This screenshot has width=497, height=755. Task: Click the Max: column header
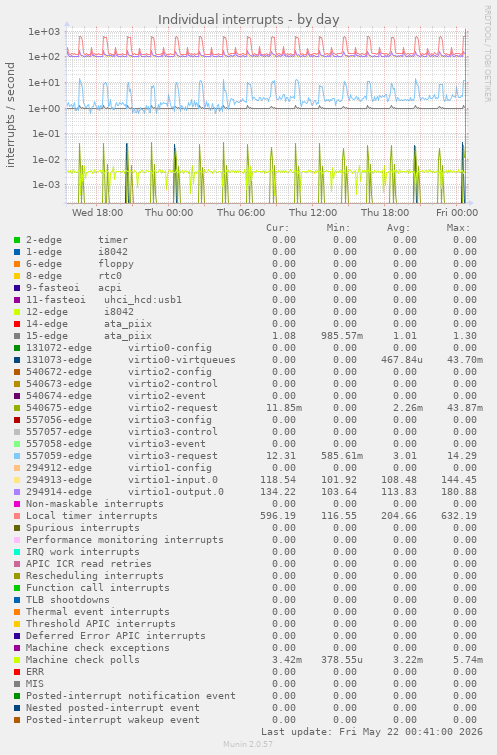[x=458, y=228]
